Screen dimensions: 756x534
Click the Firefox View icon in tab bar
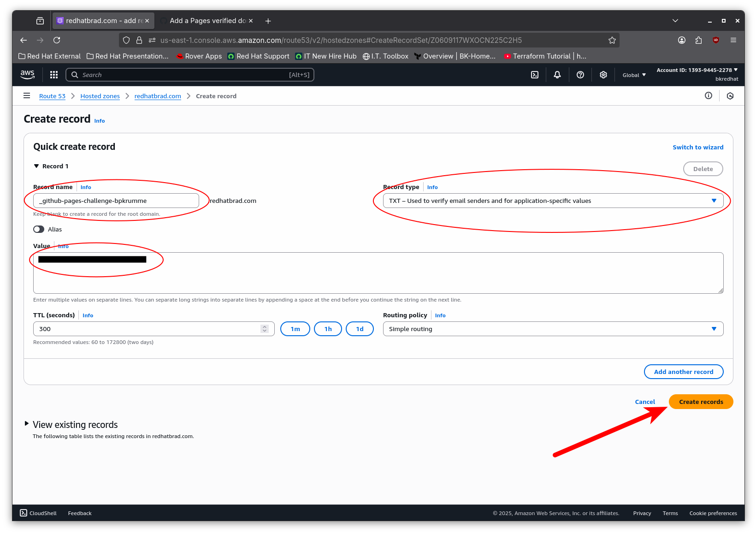click(40, 21)
